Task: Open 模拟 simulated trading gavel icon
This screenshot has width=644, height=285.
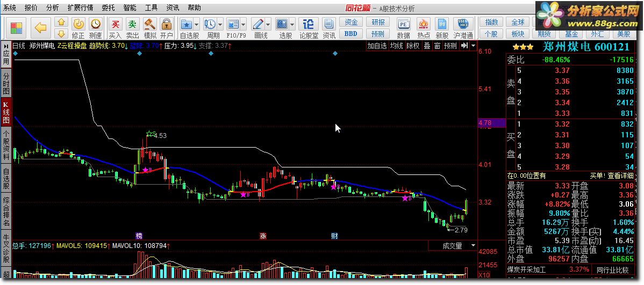Action: [150, 28]
